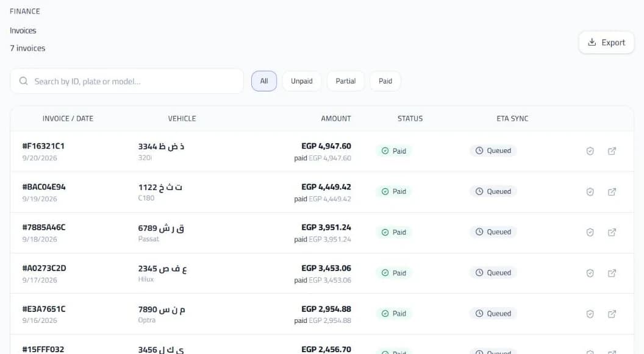Viewport: 644px width, 354px height.
Task: Click the VEHICLE column header
Action: pos(182,119)
